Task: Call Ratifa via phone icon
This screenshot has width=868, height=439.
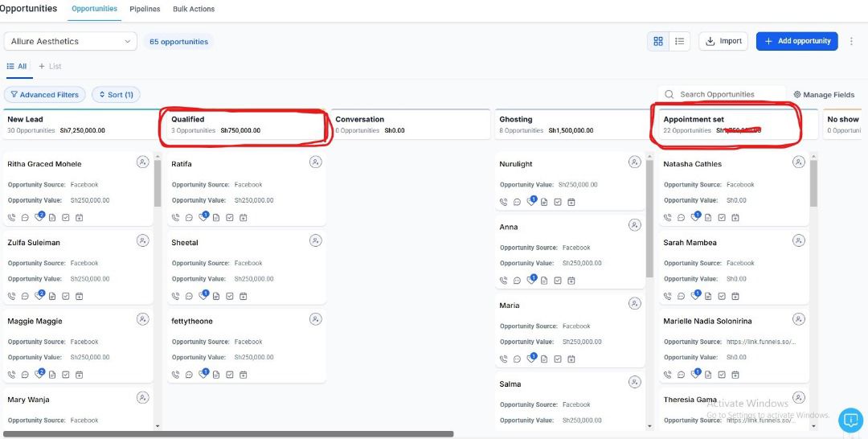Action: (175, 218)
